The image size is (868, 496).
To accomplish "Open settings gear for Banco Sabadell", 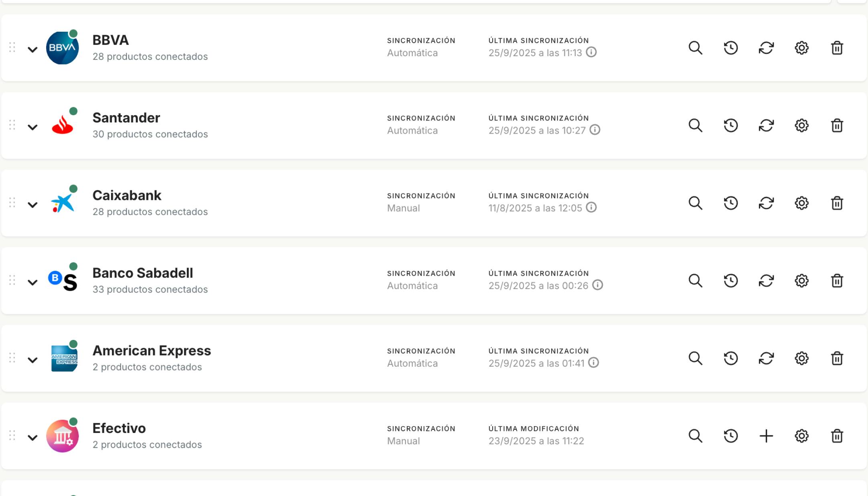I will pyautogui.click(x=801, y=281).
